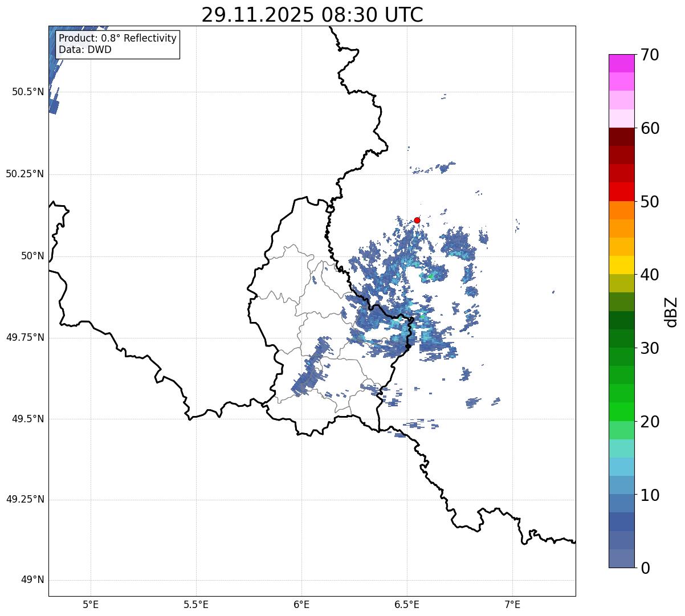Click the red radar site marker
Image resolution: width=685 pixels, height=616 pixels.
[x=417, y=220]
